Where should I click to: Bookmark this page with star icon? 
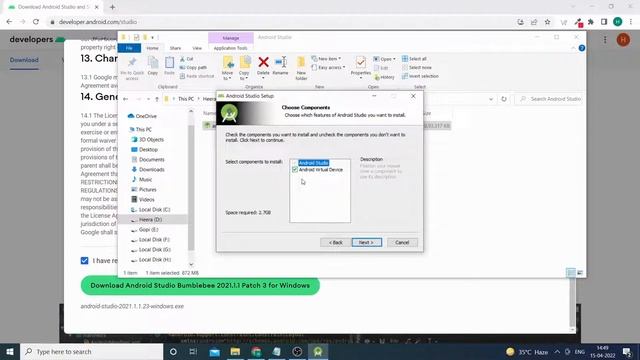[x=547, y=22]
